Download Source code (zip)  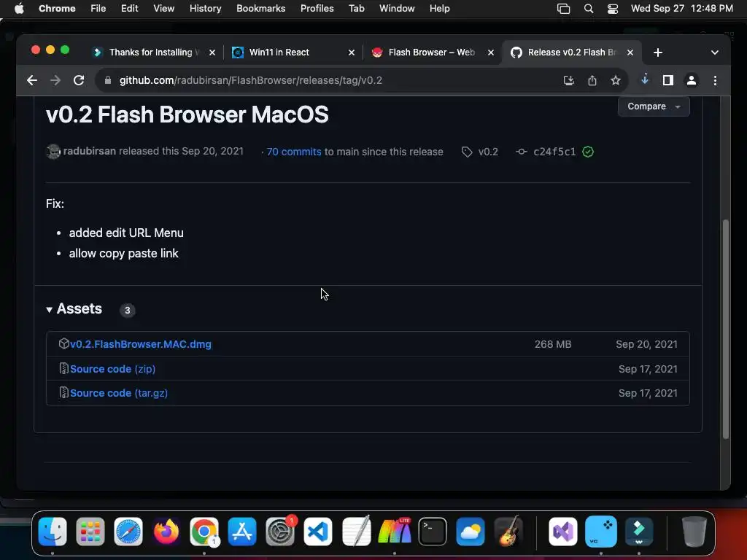pyautogui.click(x=112, y=369)
